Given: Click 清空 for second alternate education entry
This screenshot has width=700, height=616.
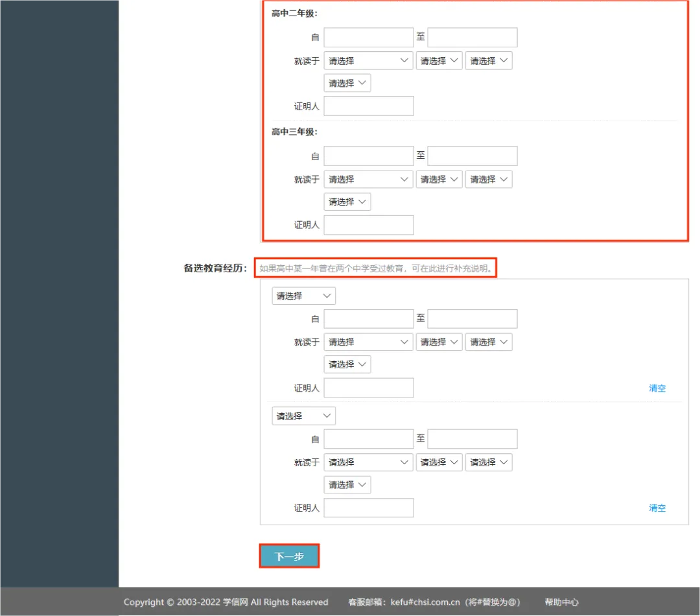Looking at the screenshot, I should click(657, 508).
